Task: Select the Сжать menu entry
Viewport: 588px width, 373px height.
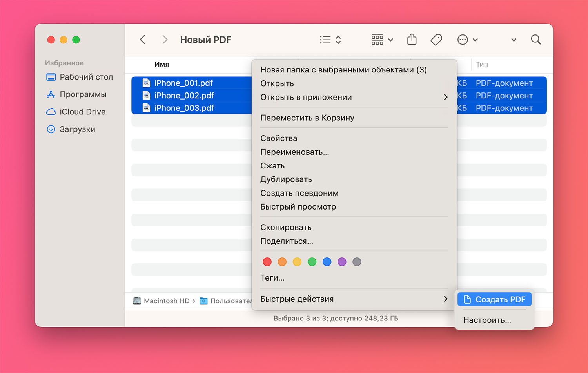Action: [272, 166]
